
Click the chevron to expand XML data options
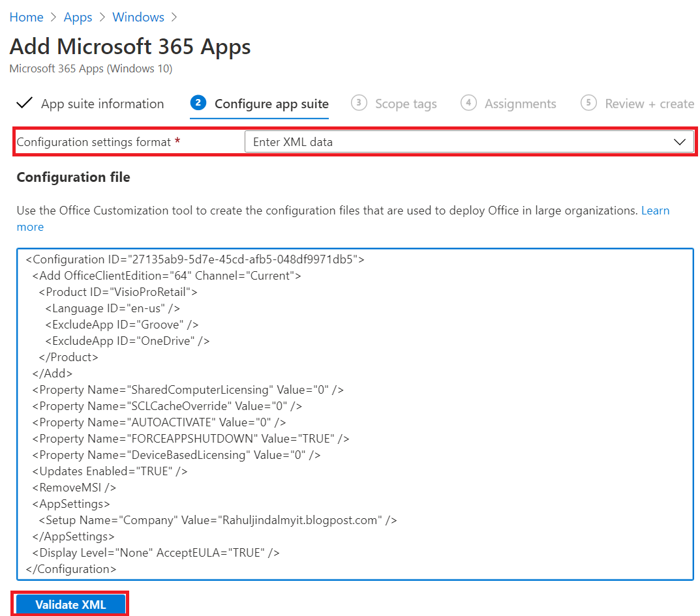pos(680,141)
